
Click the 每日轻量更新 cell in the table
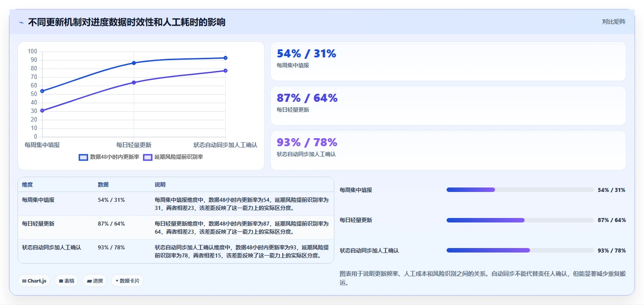38,224
